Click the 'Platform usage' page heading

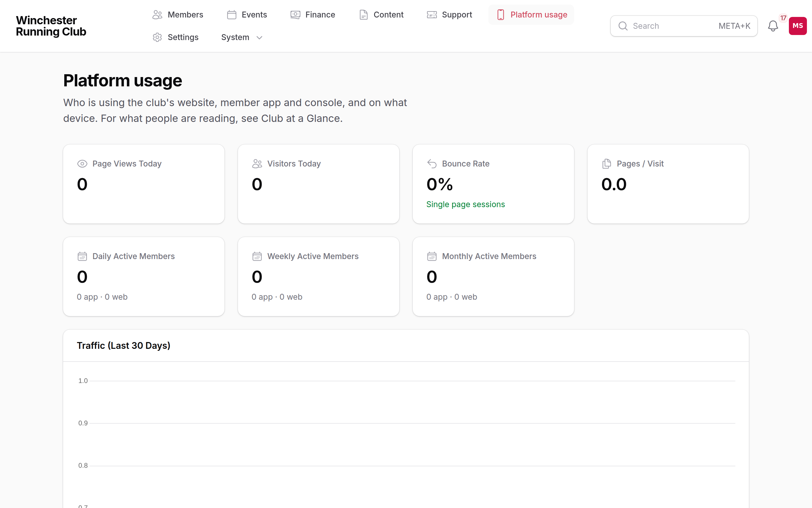(x=122, y=81)
